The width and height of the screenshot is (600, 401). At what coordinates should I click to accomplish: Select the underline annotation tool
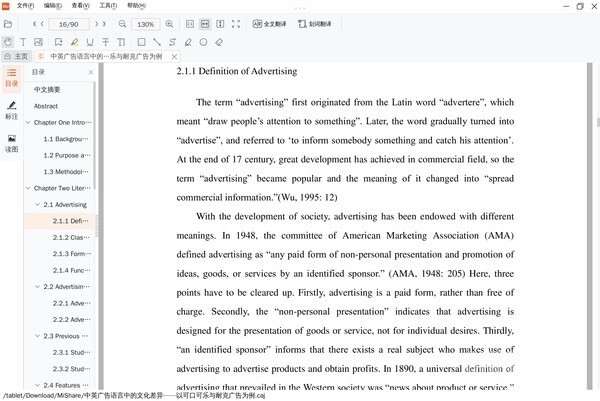(x=89, y=42)
